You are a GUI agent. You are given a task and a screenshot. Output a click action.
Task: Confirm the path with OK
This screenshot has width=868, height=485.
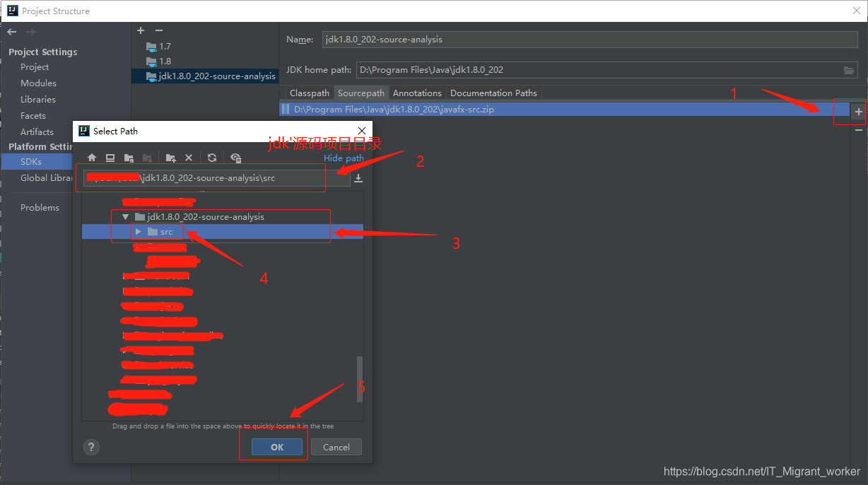(x=277, y=447)
